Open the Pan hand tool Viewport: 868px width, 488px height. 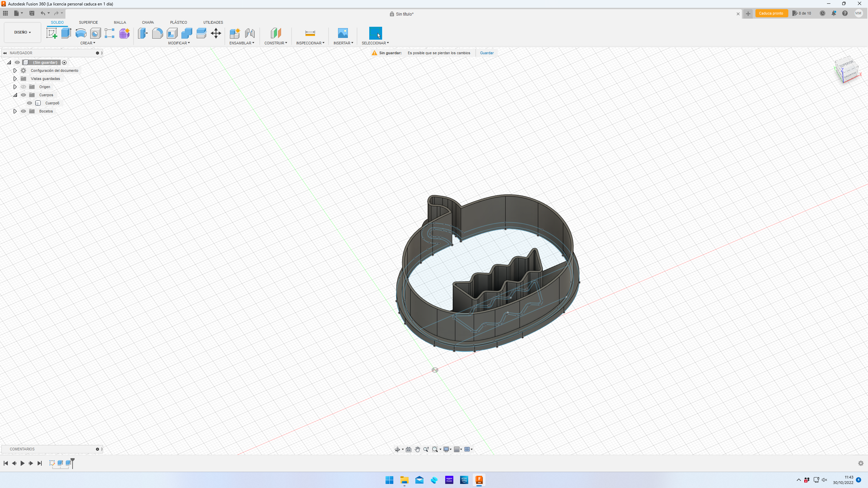pos(417,449)
